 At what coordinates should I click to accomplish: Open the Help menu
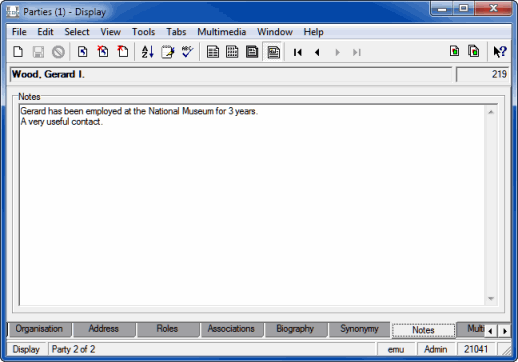coord(313,32)
